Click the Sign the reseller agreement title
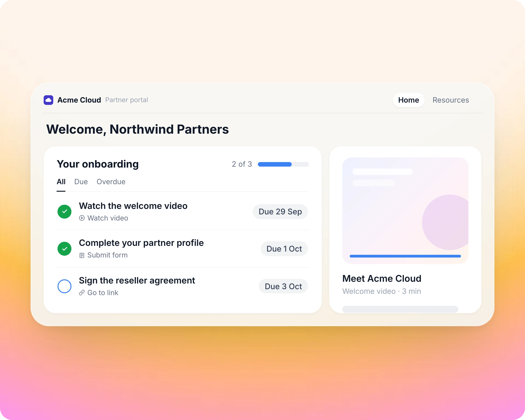The height and width of the screenshot is (420, 525). click(x=137, y=280)
